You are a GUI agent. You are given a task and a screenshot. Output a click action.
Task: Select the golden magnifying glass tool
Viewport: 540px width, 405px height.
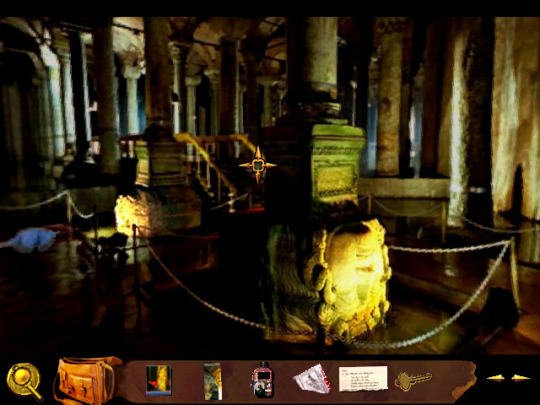point(25,382)
